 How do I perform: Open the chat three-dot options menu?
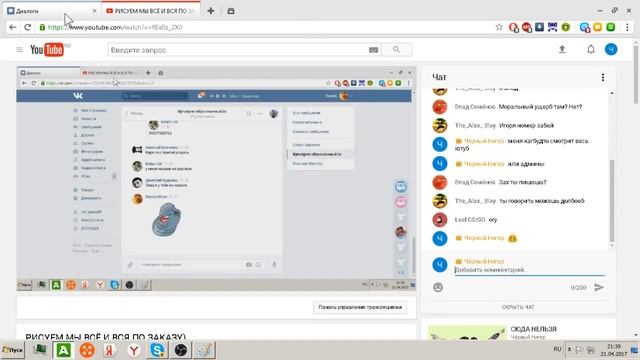(x=603, y=77)
